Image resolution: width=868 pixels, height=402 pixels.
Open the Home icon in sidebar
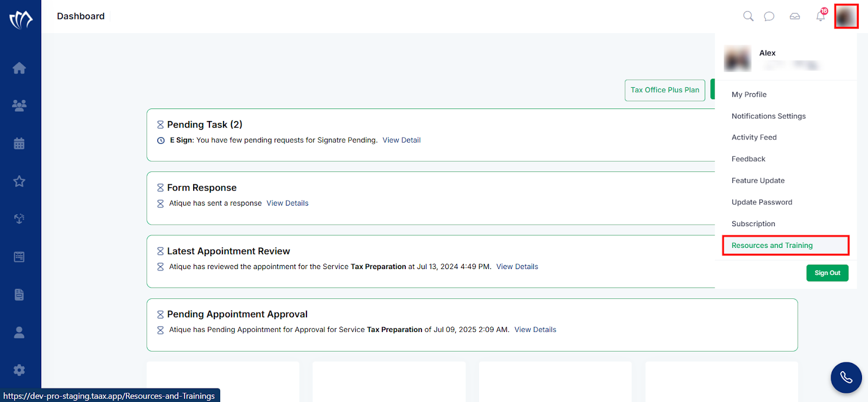20,68
